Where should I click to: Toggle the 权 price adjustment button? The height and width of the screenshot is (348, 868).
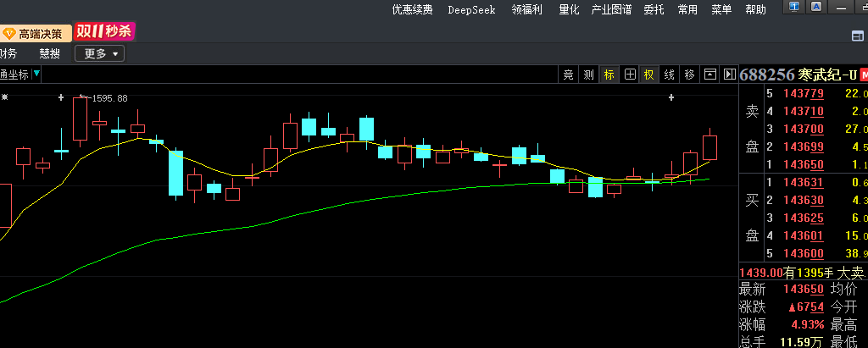pos(649,75)
